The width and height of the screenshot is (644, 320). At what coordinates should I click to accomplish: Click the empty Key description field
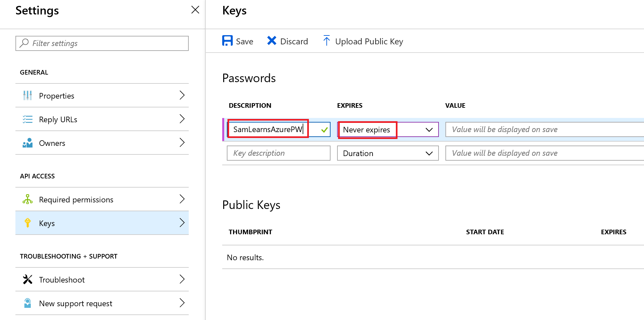(278, 153)
